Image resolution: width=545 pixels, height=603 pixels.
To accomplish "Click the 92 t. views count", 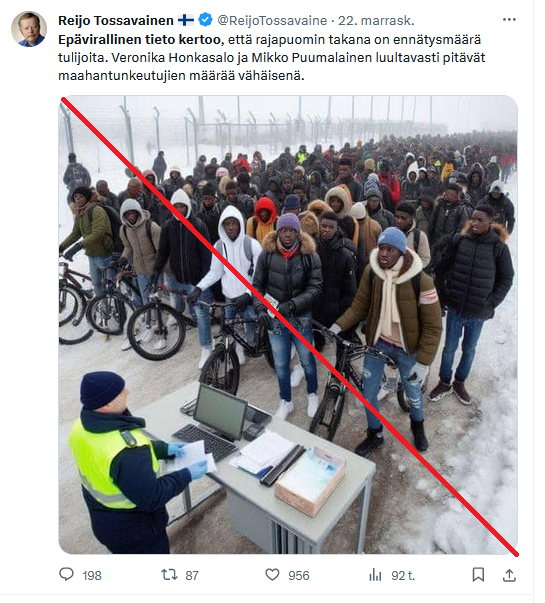I will (x=403, y=576).
